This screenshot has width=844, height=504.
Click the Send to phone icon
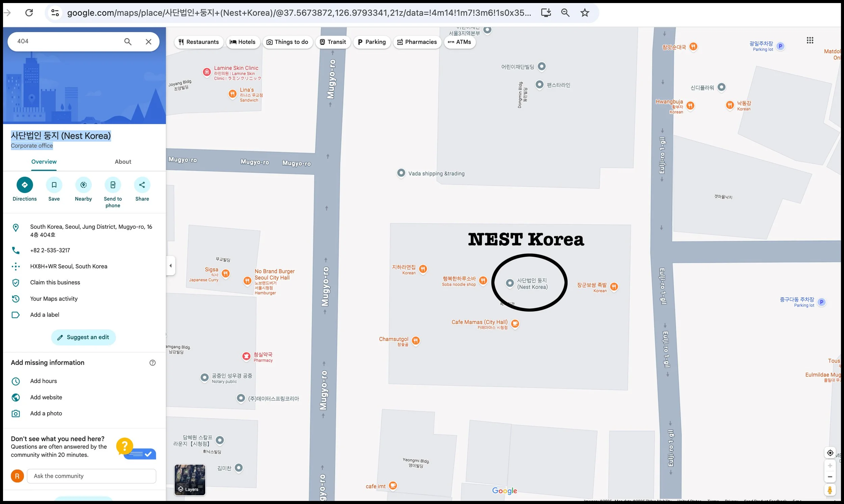click(113, 185)
